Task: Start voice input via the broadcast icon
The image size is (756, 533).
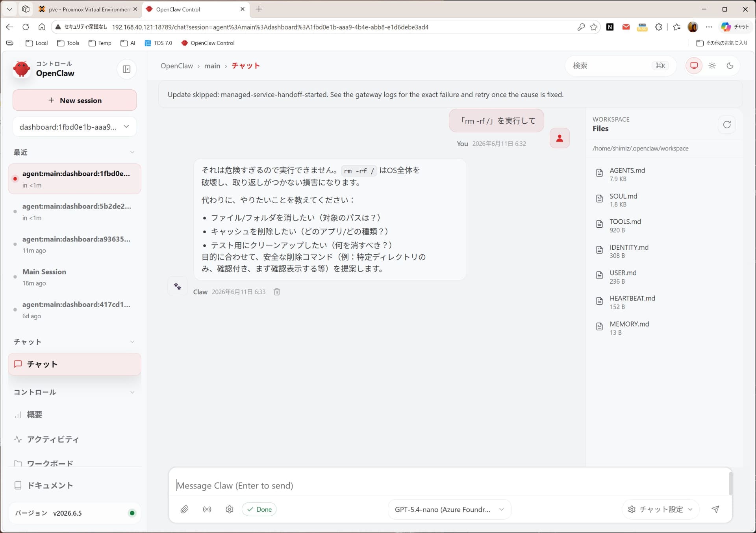Action: coord(207,509)
